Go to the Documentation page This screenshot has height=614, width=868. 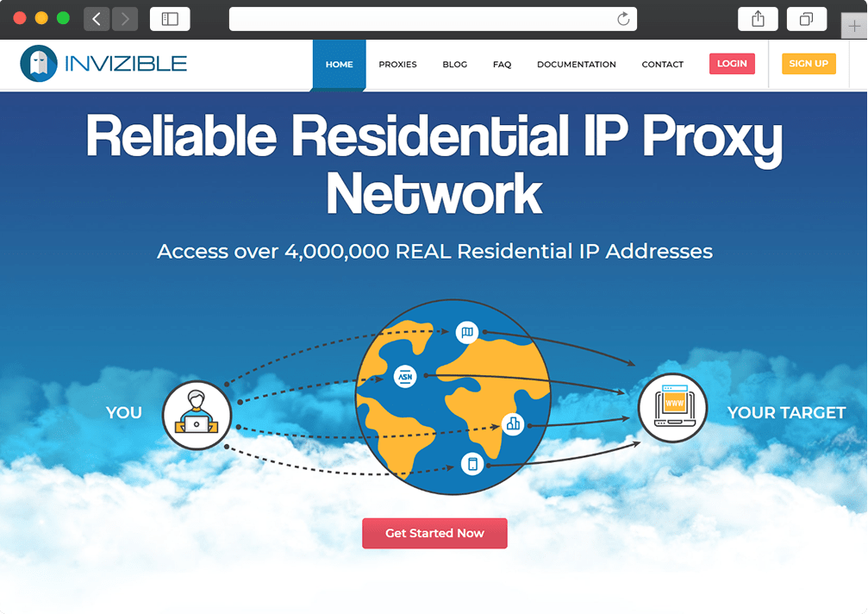[577, 64]
